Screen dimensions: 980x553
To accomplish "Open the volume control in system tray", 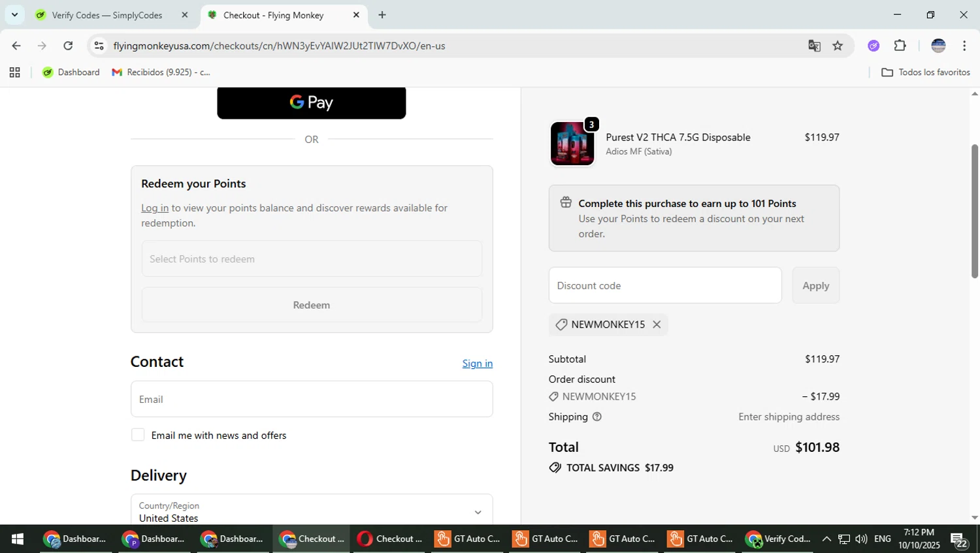I will click(x=861, y=539).
